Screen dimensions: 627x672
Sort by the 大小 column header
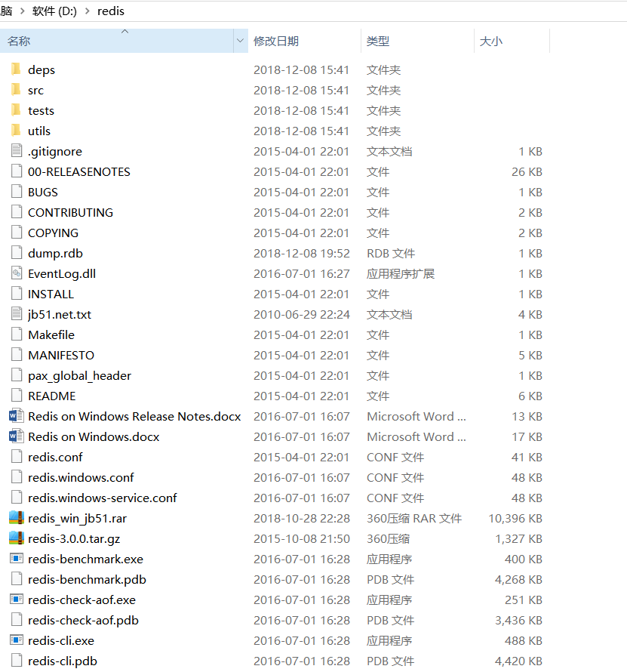pos(512,41)
